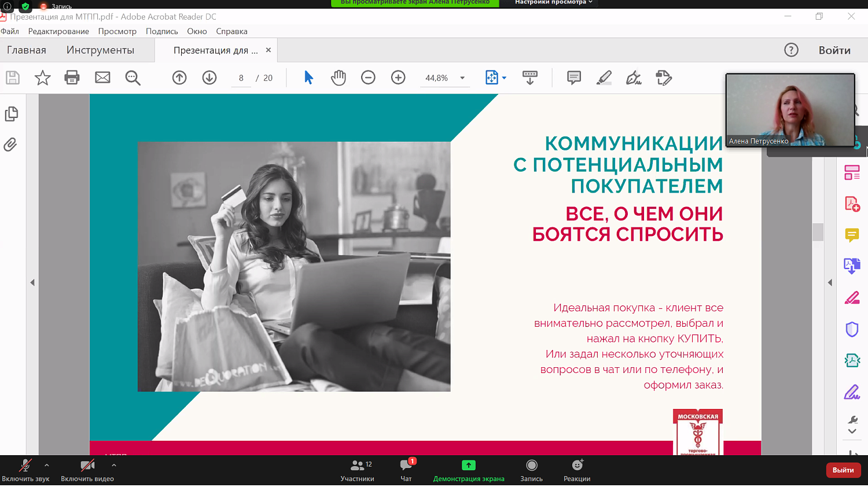Open the Find text magnifier tool
This screenshot has width=868, height=487.
click(133, 78)
